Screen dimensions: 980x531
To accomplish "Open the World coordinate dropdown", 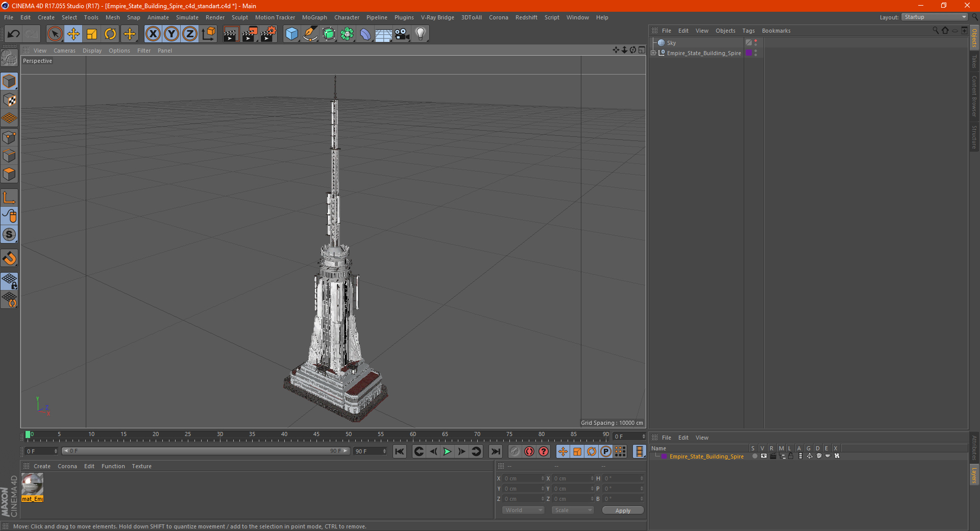I will pyautogui.click(x=523, y=510).
